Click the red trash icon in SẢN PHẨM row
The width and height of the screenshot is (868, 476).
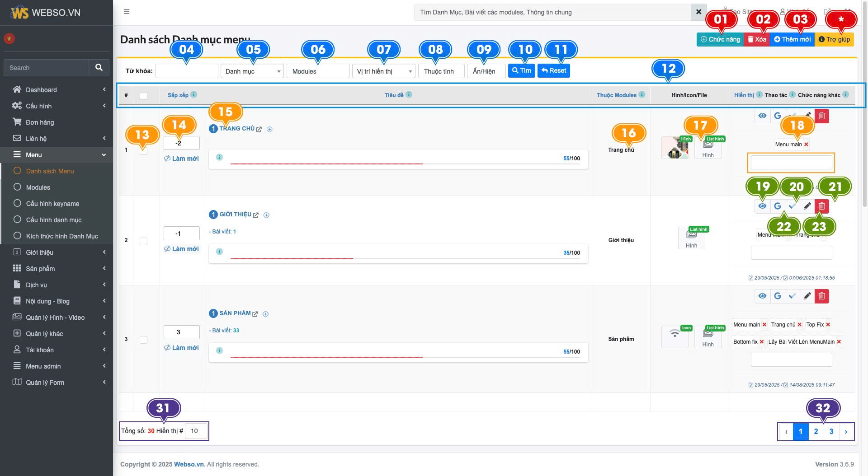(821, 296)
